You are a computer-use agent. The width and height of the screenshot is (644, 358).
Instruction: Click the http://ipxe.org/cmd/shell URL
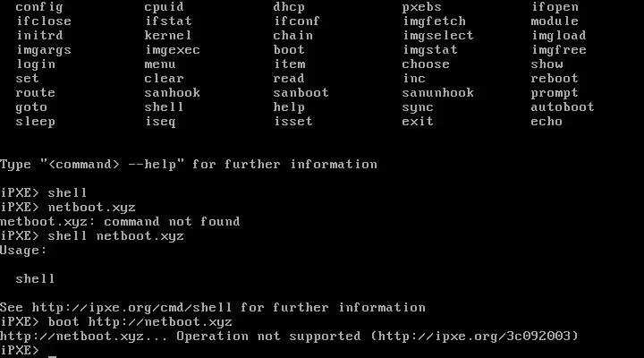[131, 308]
